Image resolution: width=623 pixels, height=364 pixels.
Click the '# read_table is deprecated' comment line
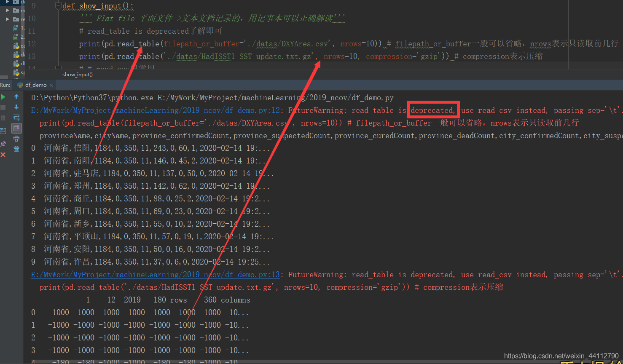(150, 31)
